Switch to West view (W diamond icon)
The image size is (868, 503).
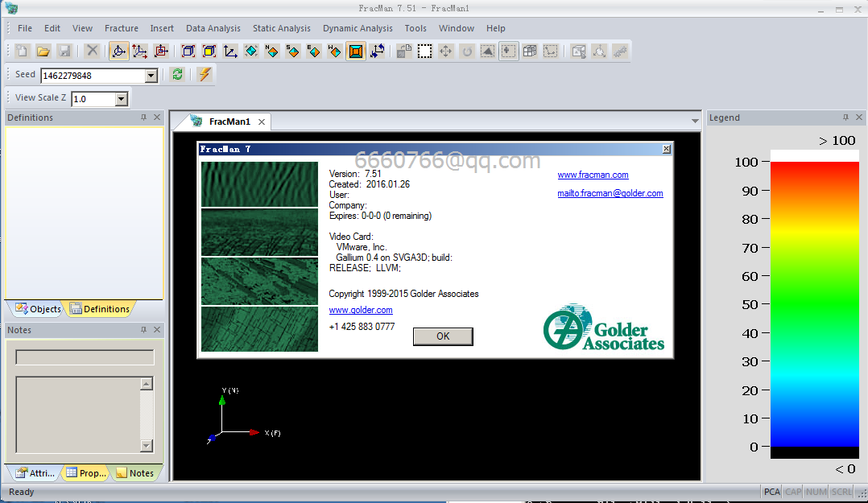pyautogui.click(x=334, y=52)
